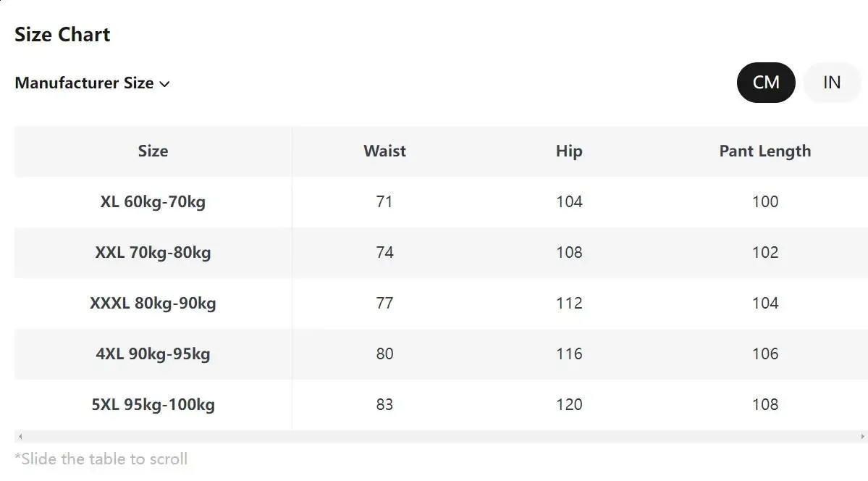
Task: Click the Pant Length column header
Action: coord(764,151)
